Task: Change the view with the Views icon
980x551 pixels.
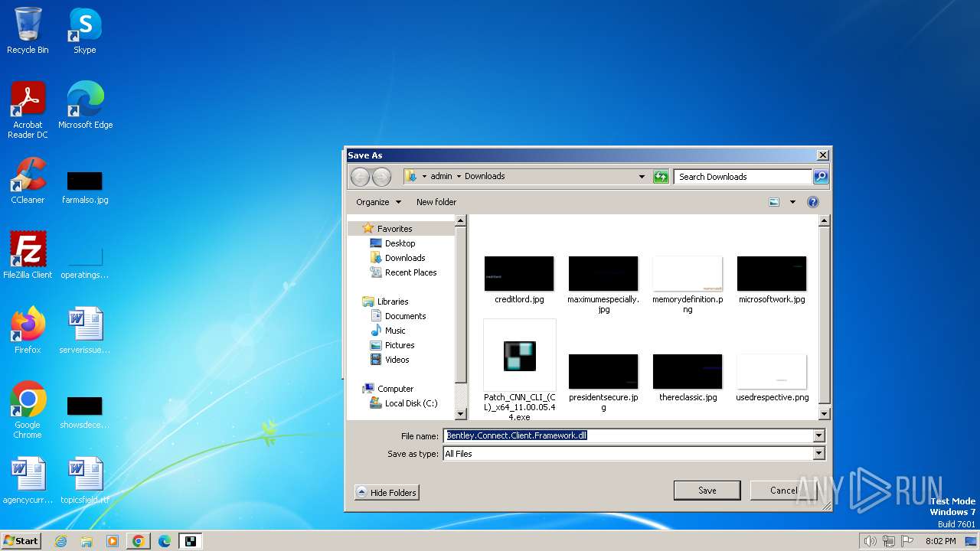Action: pyautogui.click(x=774, y=202)
